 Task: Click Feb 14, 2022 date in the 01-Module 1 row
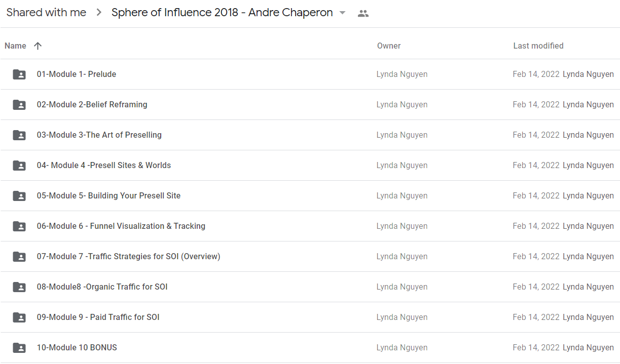(x=536, y=74)
